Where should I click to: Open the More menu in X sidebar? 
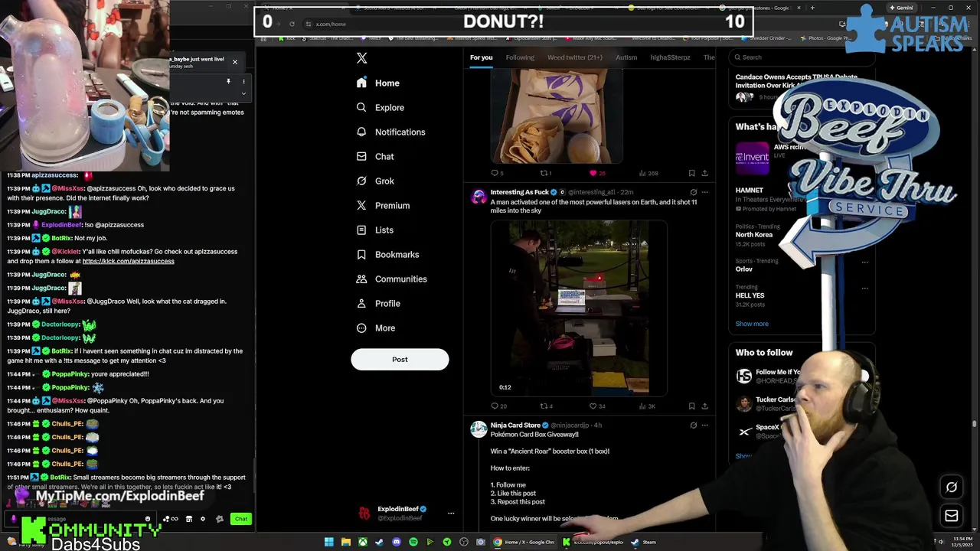(376, 328)
